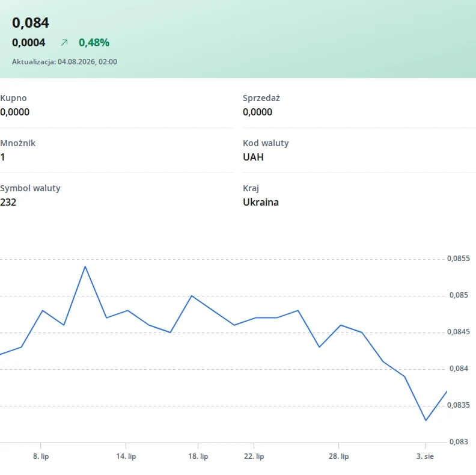Image resolution: width=476 pixels, height=475 pixels.
Task: Click the Mnożnik label
Action: coord(17,143)
